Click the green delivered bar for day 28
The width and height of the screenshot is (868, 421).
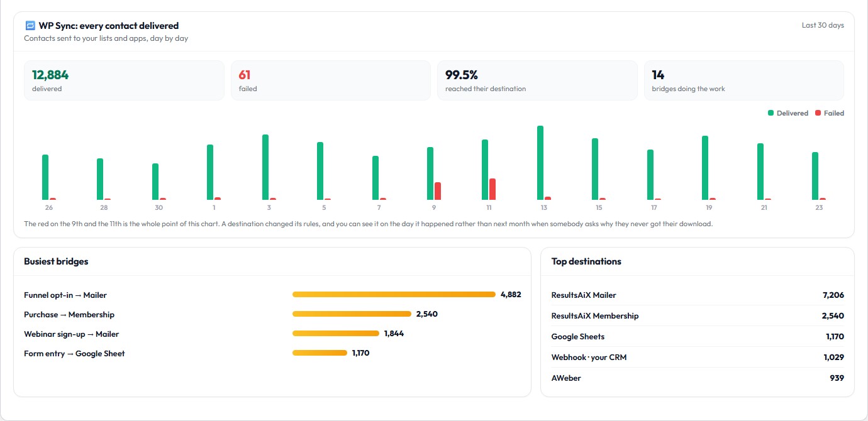[x=100, y=179]
